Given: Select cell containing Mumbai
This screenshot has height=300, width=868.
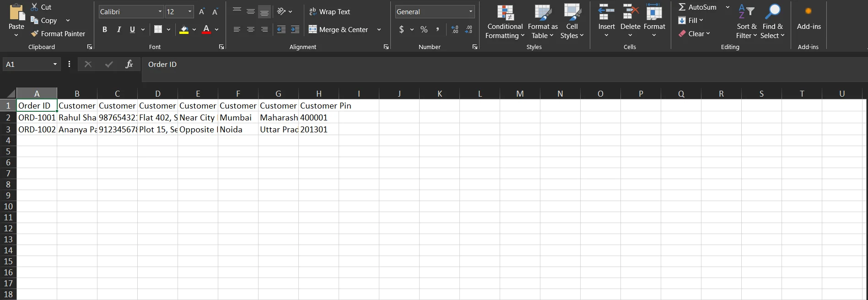Looking at the screenshot, I should pyautogui.click(x=238, y=118).
